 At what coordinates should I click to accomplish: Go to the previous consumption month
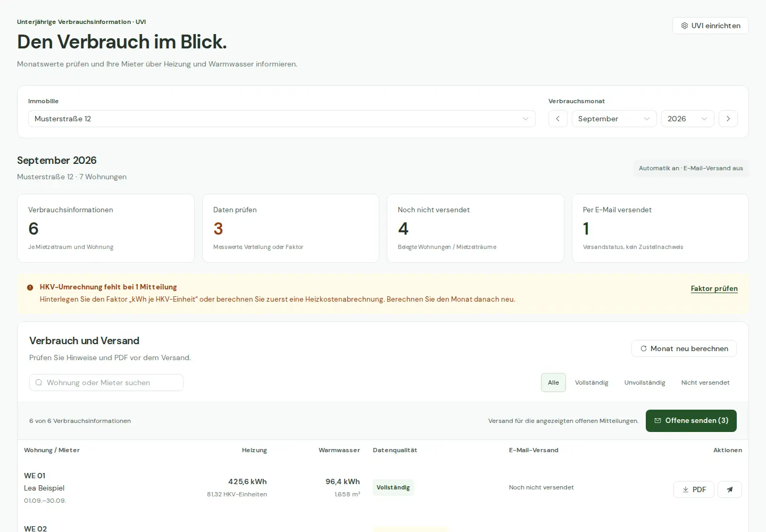point(558,119)
